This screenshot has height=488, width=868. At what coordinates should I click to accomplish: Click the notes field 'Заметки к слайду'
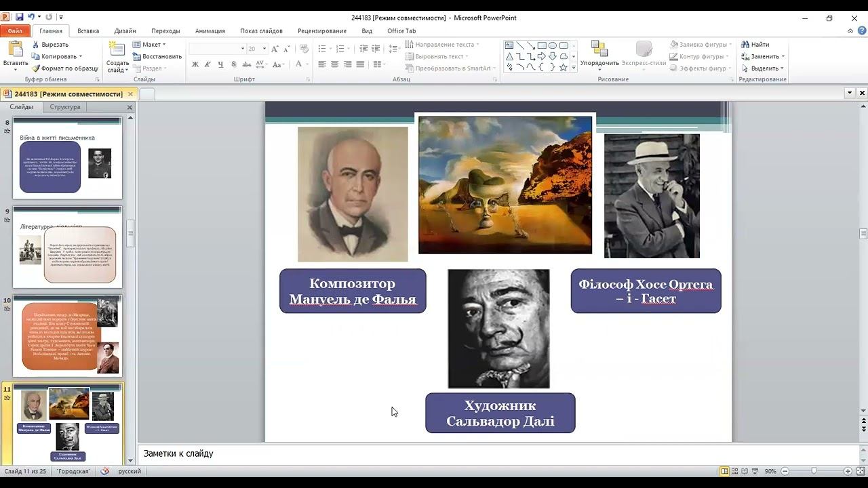tap(498, 453)
